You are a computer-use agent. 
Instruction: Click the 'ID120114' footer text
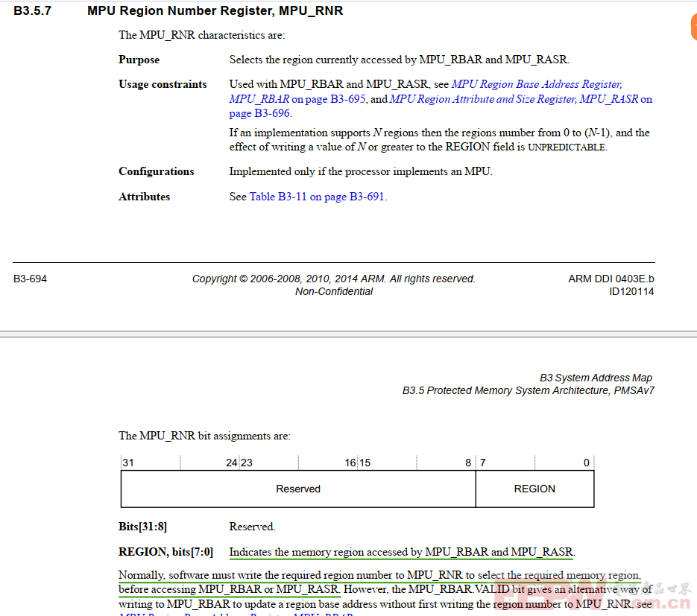[x=631, y=292]
